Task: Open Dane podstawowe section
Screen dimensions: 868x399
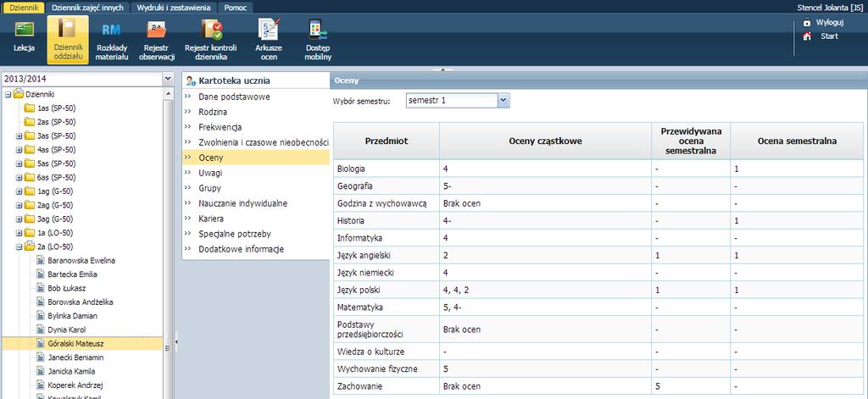Action: click(234, 97)
